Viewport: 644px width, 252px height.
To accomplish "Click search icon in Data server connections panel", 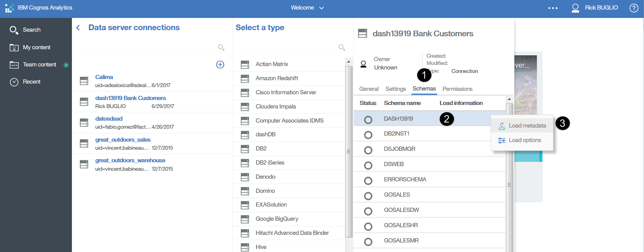I will point(221,47).
